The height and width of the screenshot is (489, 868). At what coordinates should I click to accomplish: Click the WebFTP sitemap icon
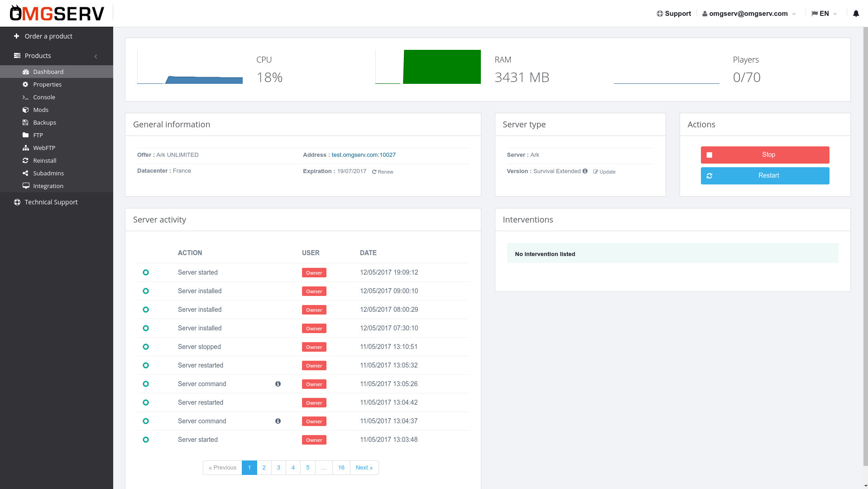[x=26, y=148]
